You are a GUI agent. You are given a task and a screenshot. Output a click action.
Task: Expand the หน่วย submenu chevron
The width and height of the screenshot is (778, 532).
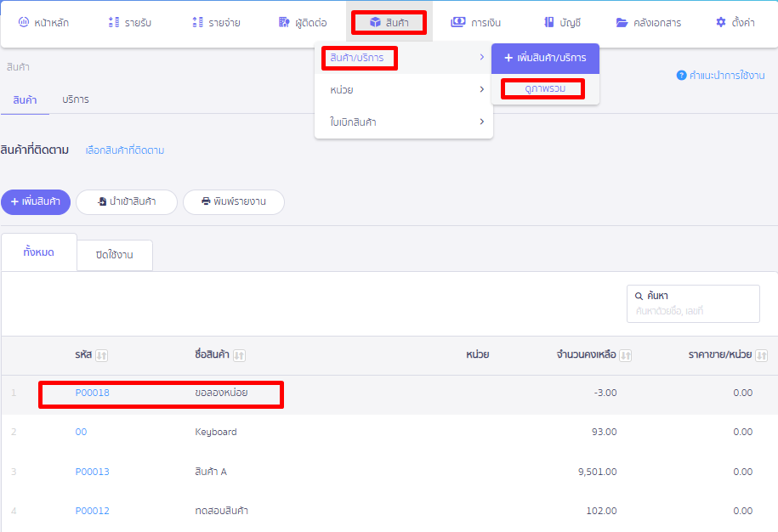coord(481,90)
